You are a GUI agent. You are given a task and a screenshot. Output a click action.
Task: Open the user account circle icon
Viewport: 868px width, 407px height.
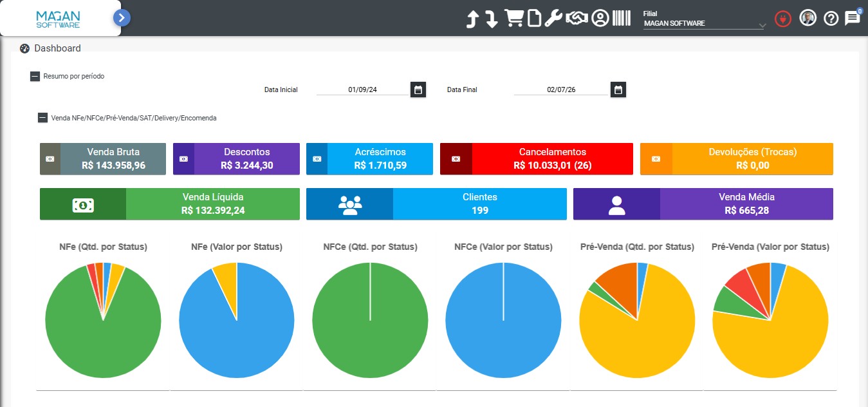coord(600,18)
